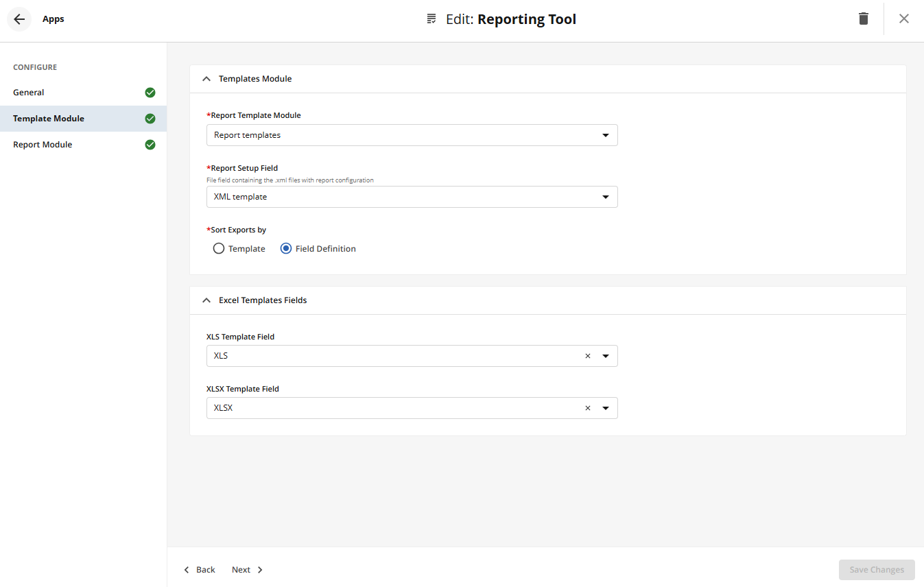Click the Excel Templates Fields section title
Screen dimensions: 924x587
[263, 300]
